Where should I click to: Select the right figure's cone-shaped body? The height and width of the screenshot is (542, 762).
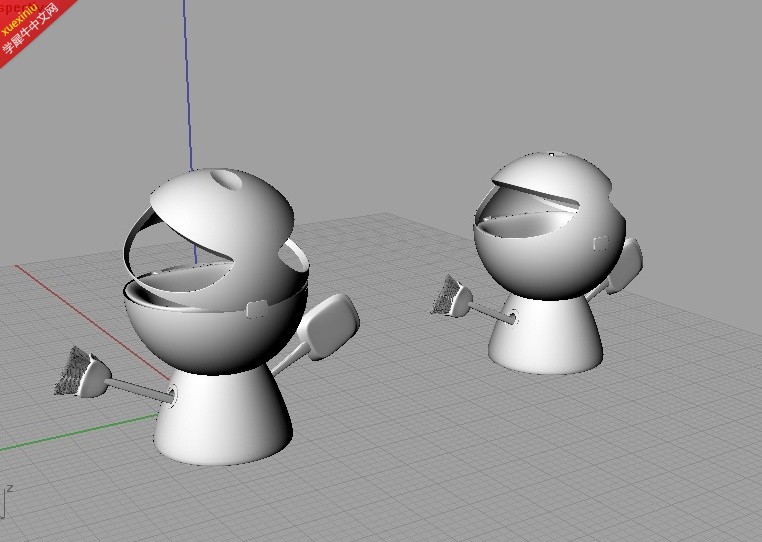pos(547,335)
